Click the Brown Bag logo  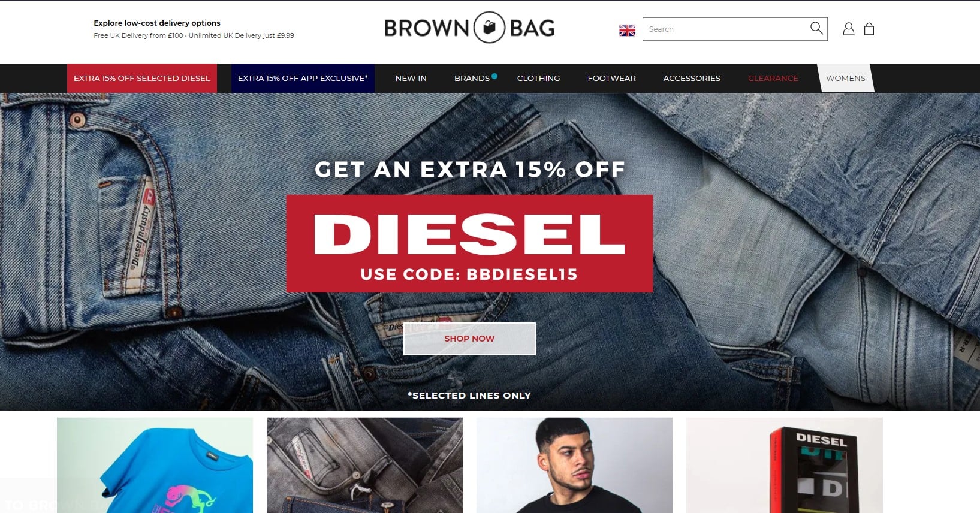[469, 28]
